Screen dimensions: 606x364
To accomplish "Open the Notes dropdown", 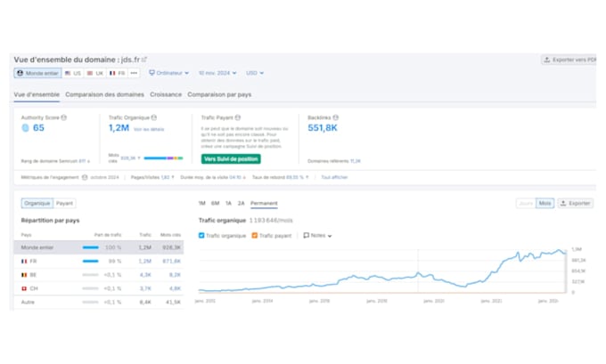I will pyautogui.click(x=317, y=236).
